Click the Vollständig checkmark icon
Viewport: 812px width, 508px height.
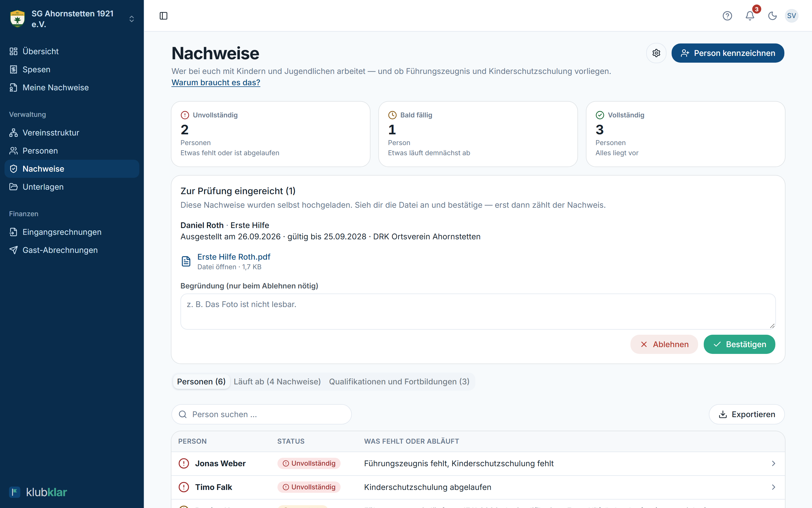(x=600, y=115)
